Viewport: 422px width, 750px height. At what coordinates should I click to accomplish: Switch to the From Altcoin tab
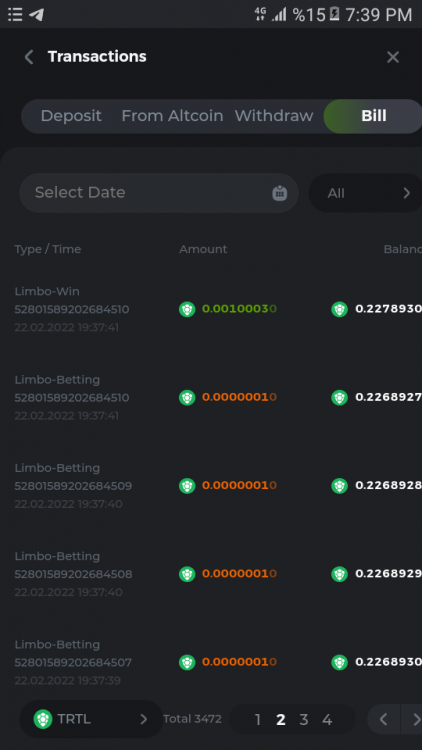pos(172,116)
